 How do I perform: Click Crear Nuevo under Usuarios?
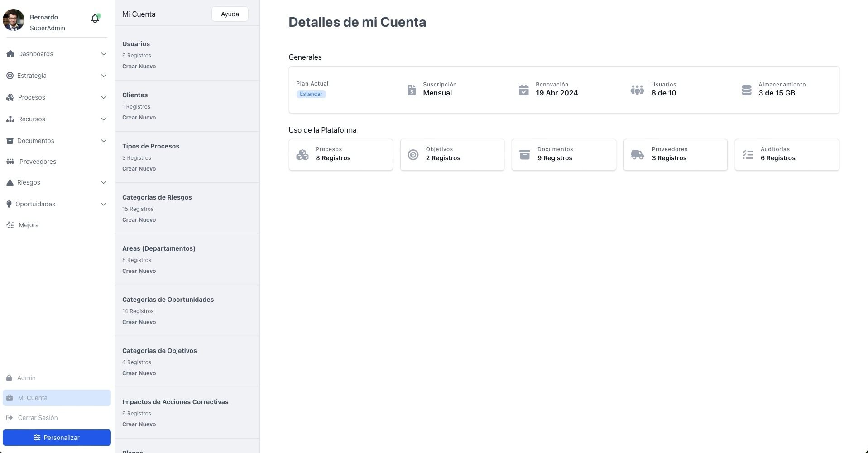(139, 67)
